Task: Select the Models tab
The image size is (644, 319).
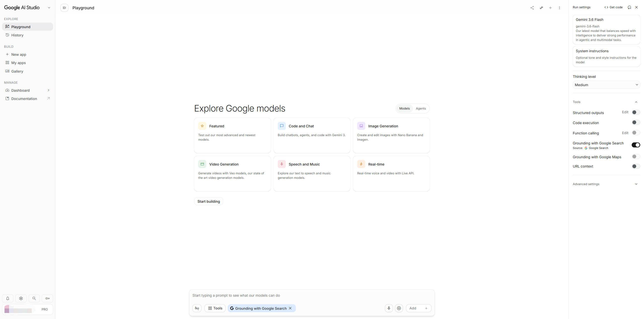Action: point(404,109)
